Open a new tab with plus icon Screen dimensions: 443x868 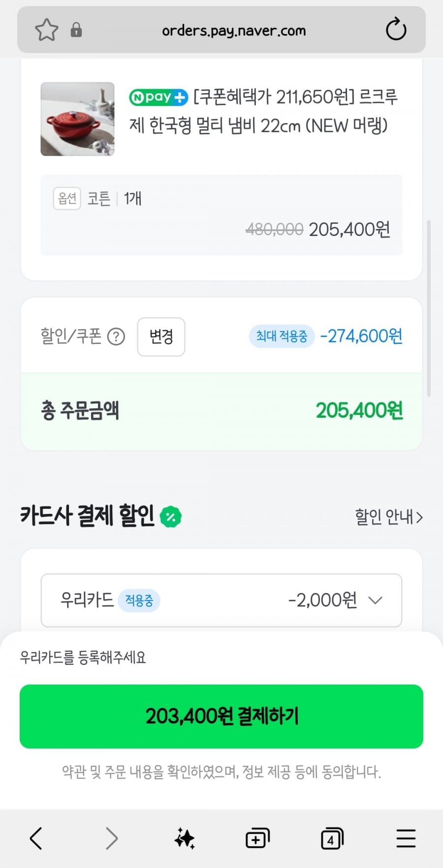coord(257,838)
